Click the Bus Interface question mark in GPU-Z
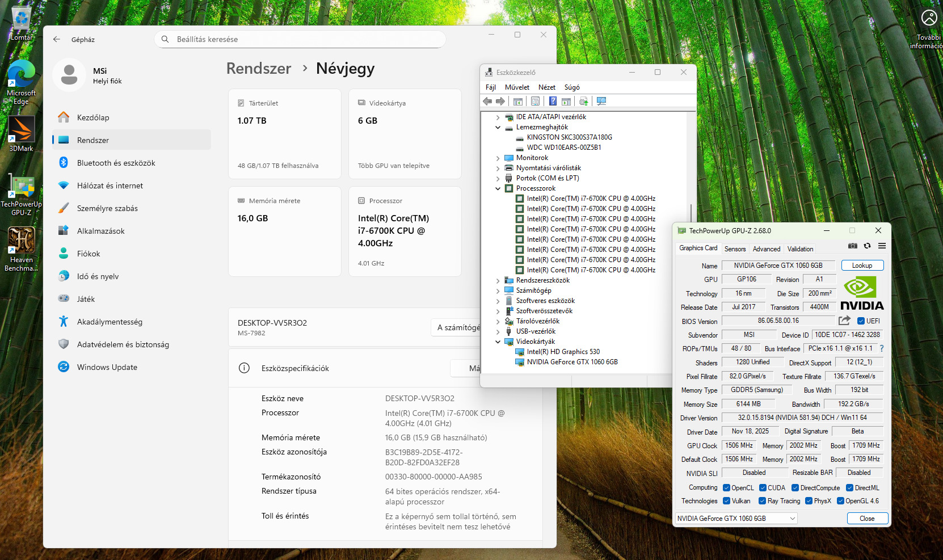The image size is (943, 560). pyautogui.click(x=882, y=348)
